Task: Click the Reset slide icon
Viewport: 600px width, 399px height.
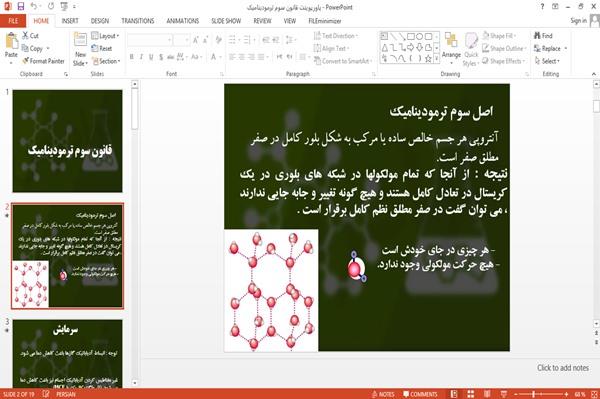Action: coord(95,48)
